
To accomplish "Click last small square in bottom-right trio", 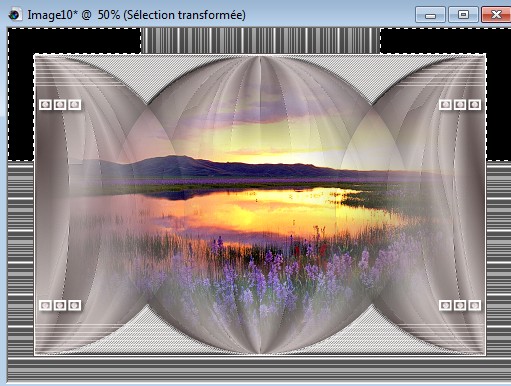I will 474,305.
